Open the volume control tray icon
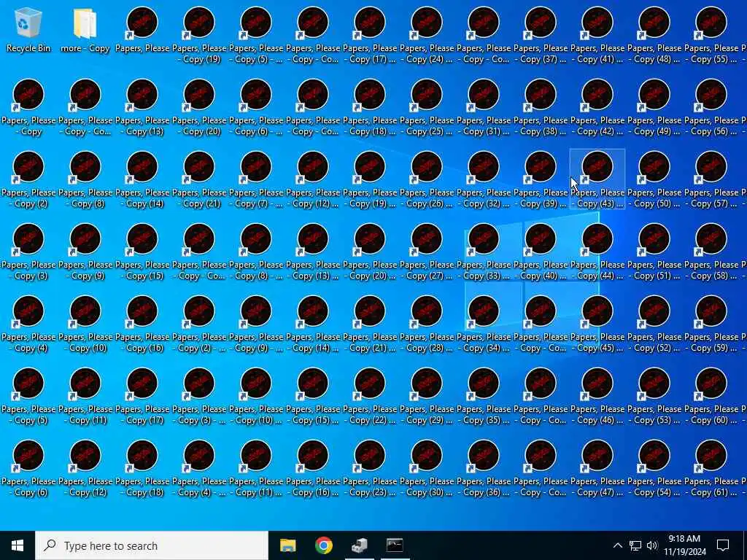Screen dimensions: 747x560 click(652, 545)
